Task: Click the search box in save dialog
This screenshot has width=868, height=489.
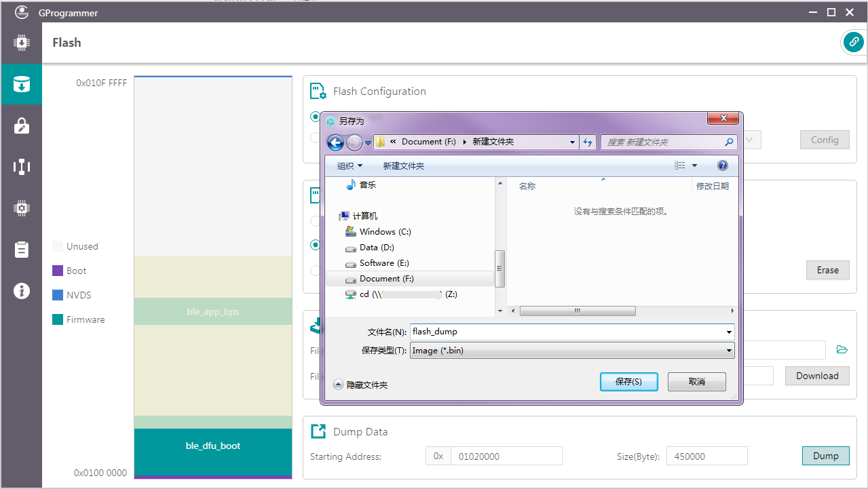Action: point(662,142)
